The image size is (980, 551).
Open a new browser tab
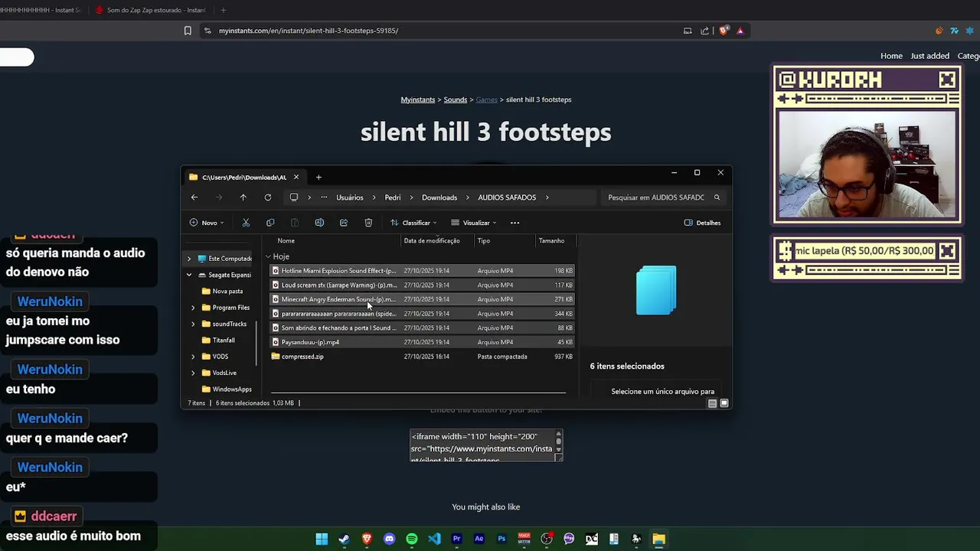tap(224, 10)
